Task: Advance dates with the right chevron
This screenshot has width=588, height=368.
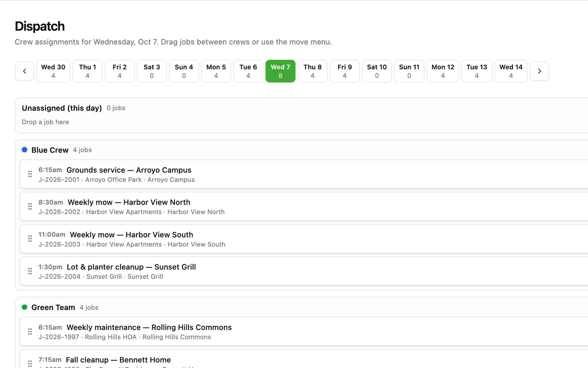Action: (539, 71)
